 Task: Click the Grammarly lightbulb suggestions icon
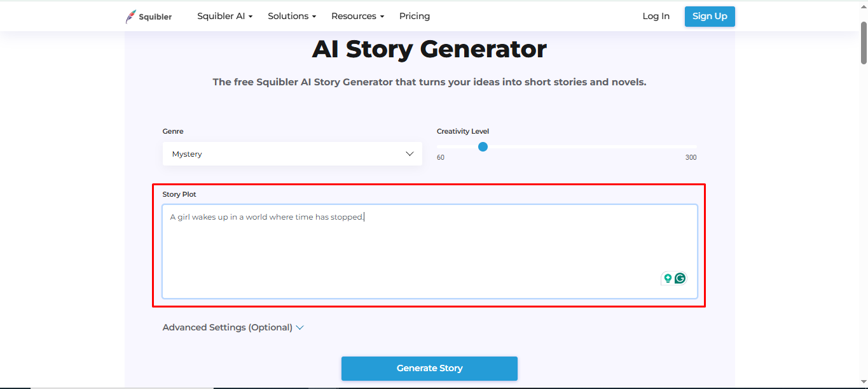(x=667, y=278)
